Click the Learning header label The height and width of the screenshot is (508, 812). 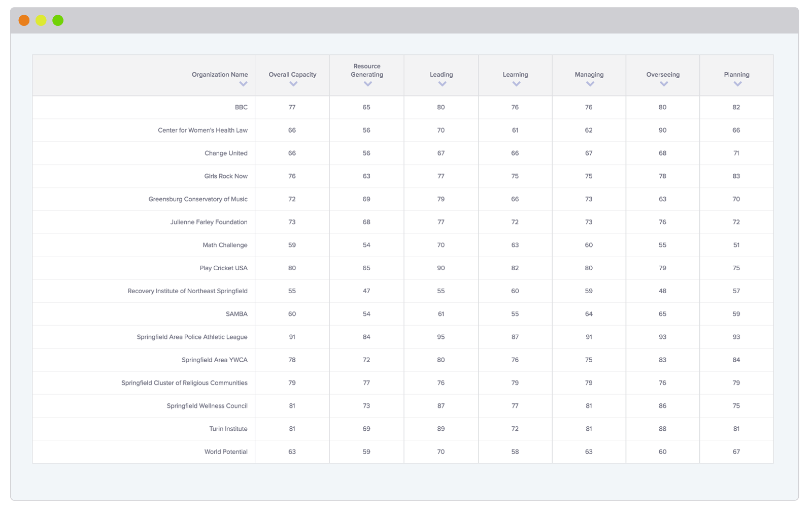tap(515, 75)
